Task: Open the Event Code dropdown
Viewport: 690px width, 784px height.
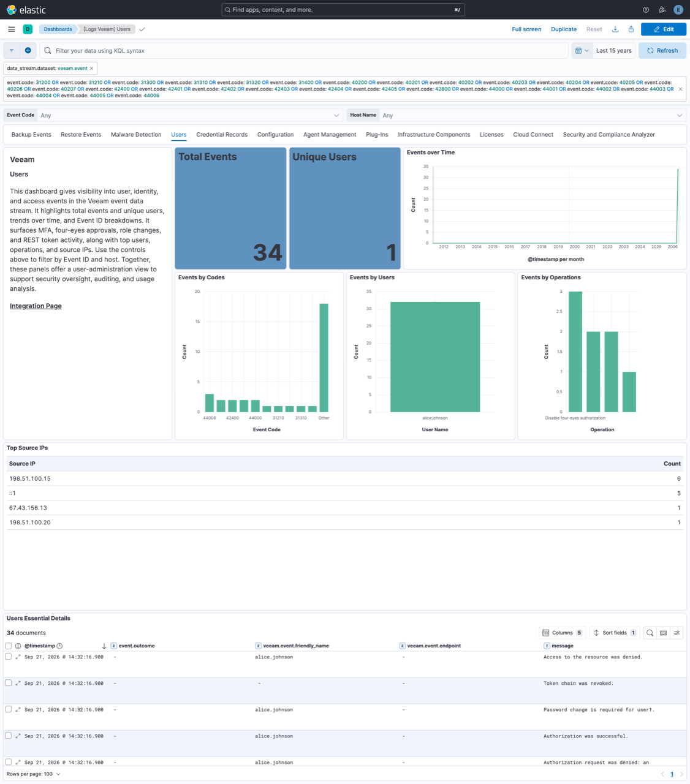Action: pyautogui.click(x=190, y=115)
